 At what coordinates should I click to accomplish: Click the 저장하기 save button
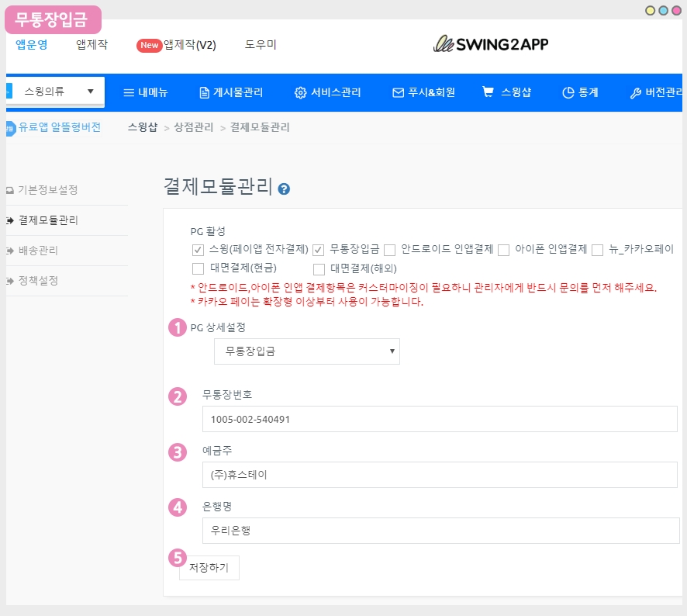point(209,568)
